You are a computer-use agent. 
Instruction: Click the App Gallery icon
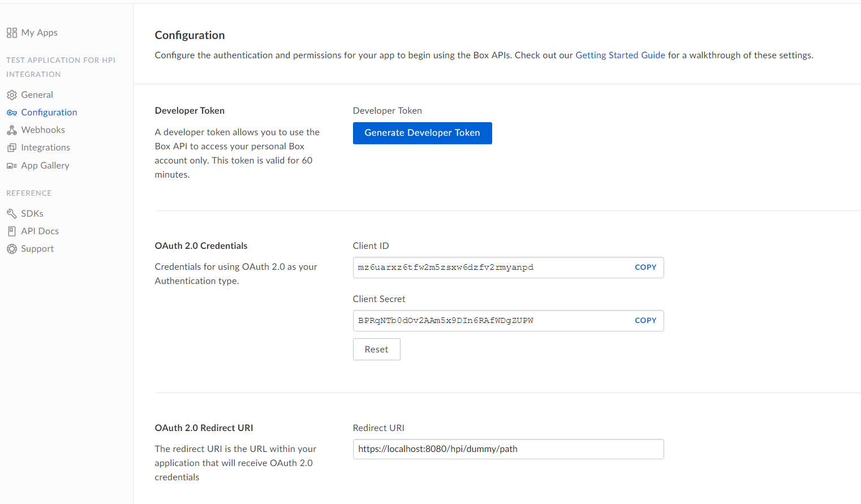(11, 166)
